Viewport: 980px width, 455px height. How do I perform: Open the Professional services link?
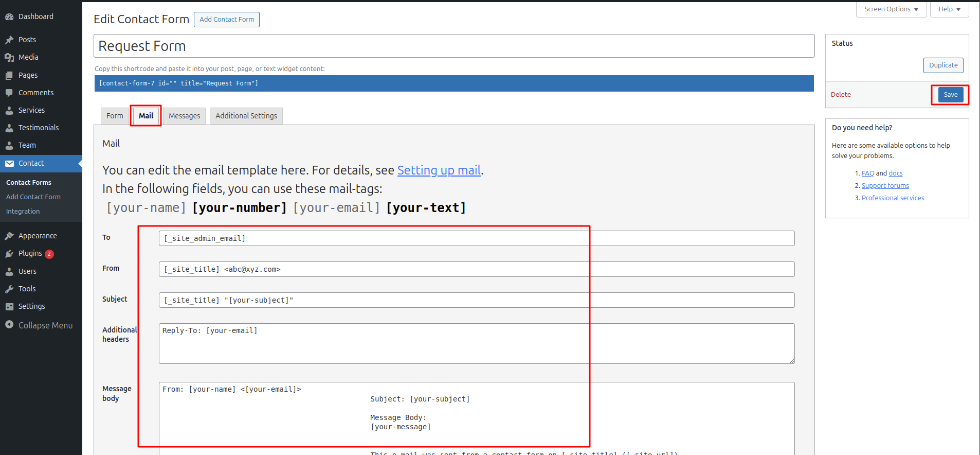(x=893, y=198)
